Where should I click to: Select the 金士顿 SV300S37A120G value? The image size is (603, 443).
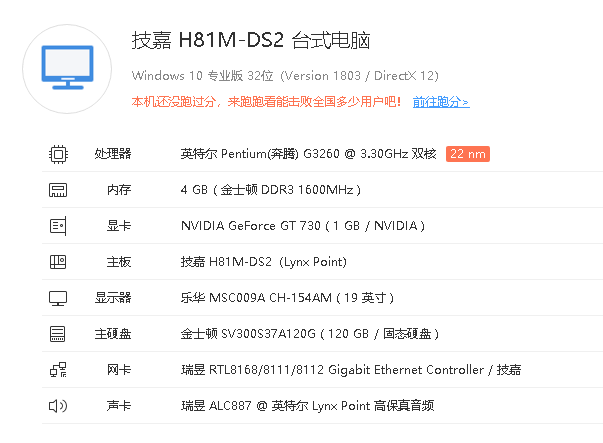[x=310, y=334]
